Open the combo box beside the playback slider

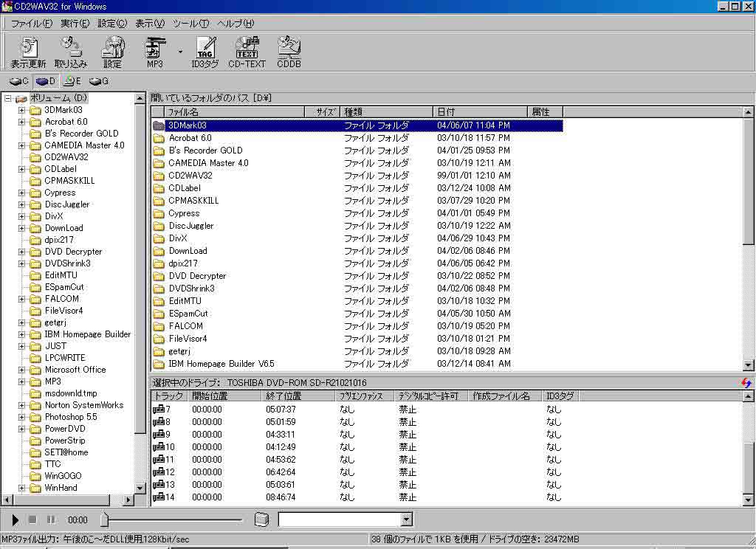(x=407, y=519)
